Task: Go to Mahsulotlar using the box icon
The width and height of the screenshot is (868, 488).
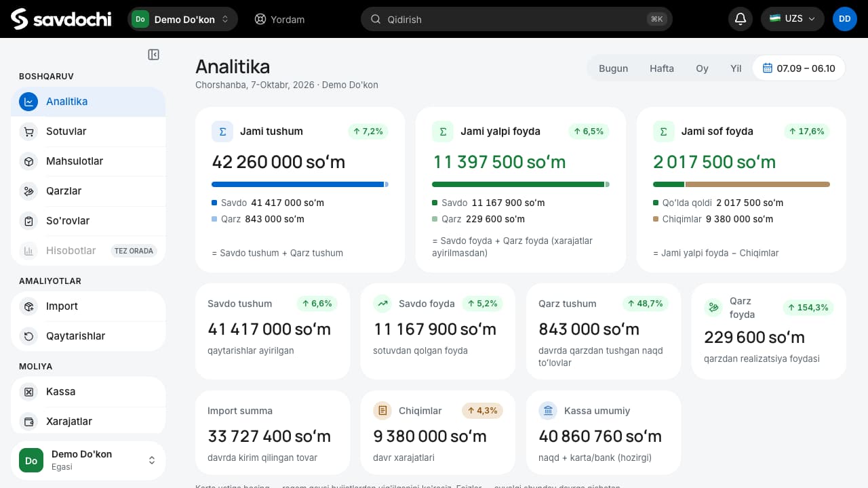Action: point(28,161)
